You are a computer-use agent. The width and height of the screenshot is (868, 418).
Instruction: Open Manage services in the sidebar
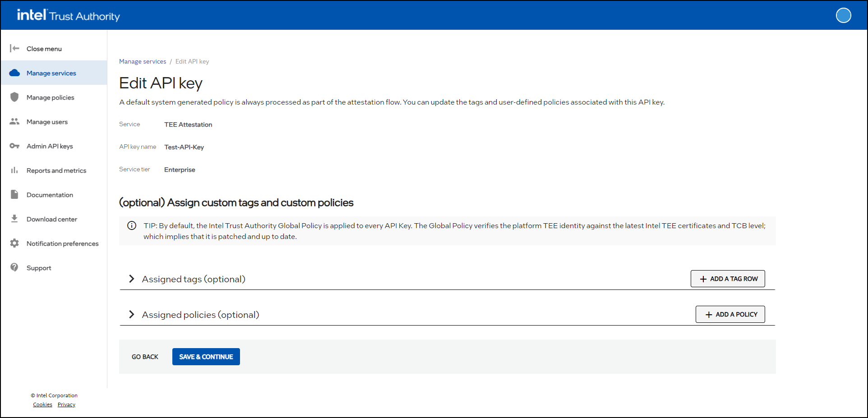(54, 73)
